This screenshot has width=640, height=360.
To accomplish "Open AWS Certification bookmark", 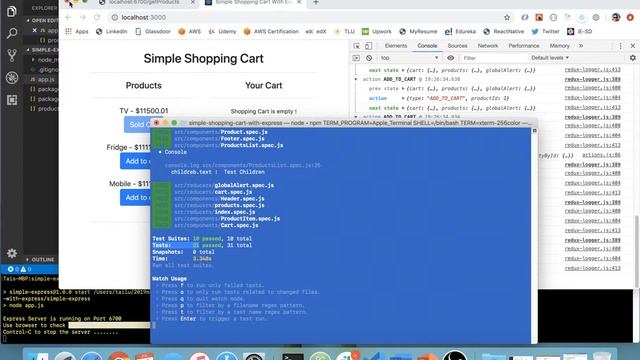I will pyautogui.click(x=271, y=31).
